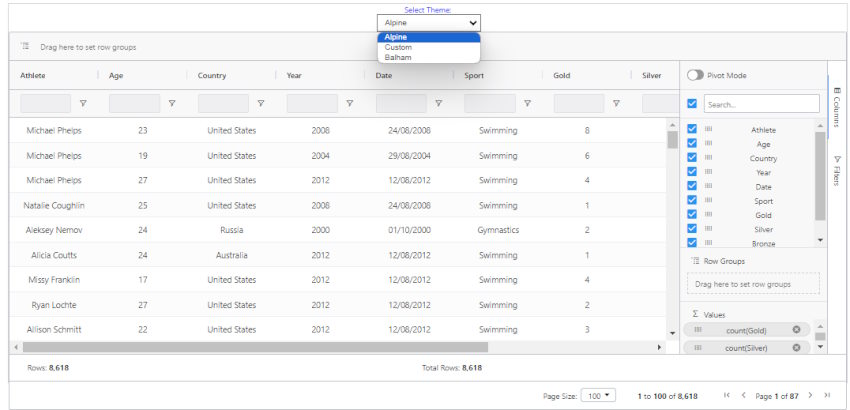
Task: Toggle the select-all columns checkbox
Action: (692, 104)
